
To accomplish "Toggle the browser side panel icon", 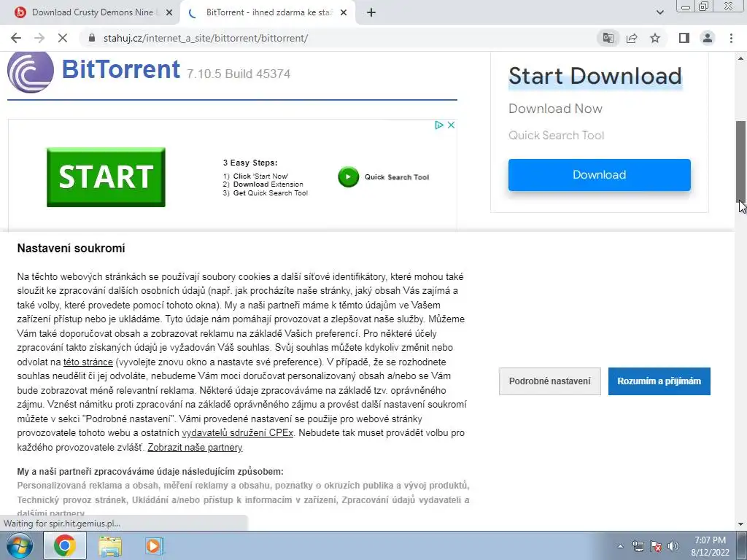I will click(x=684, y=38).
